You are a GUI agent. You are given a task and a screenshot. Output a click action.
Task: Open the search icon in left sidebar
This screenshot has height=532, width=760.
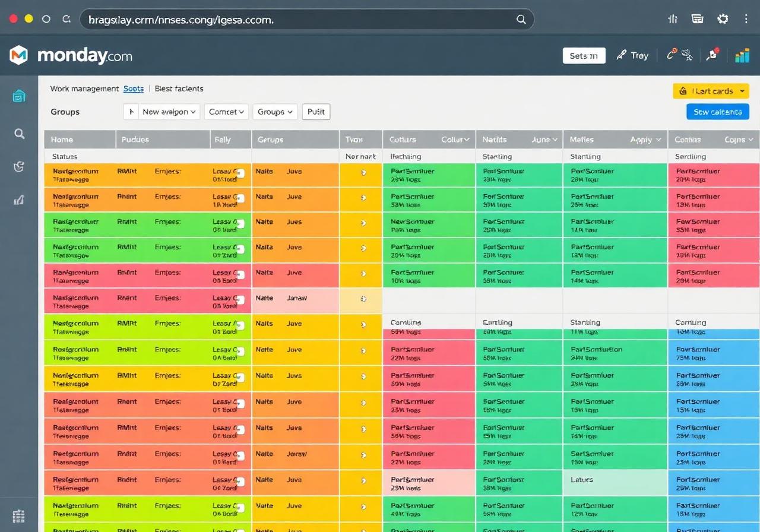(20, 134)
